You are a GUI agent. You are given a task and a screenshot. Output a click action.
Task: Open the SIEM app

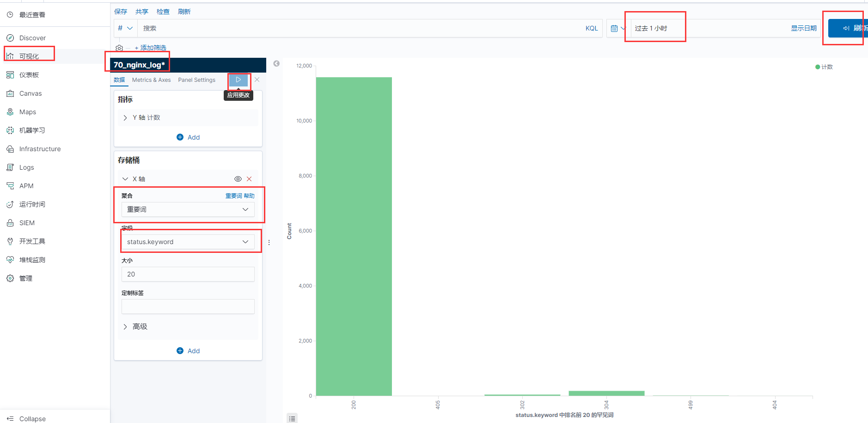pyautogui.click(x=26, y=222)
